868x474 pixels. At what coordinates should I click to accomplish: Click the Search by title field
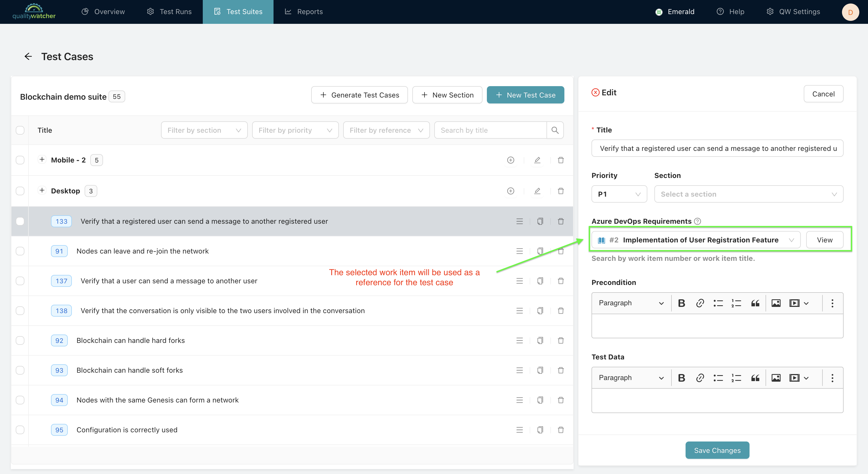pos(490,130)
